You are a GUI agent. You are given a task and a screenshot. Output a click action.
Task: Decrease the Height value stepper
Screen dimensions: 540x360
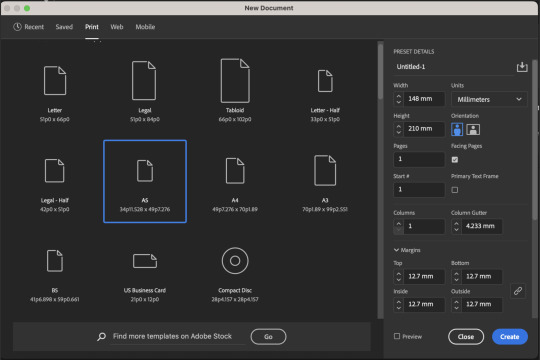(398, 132)
